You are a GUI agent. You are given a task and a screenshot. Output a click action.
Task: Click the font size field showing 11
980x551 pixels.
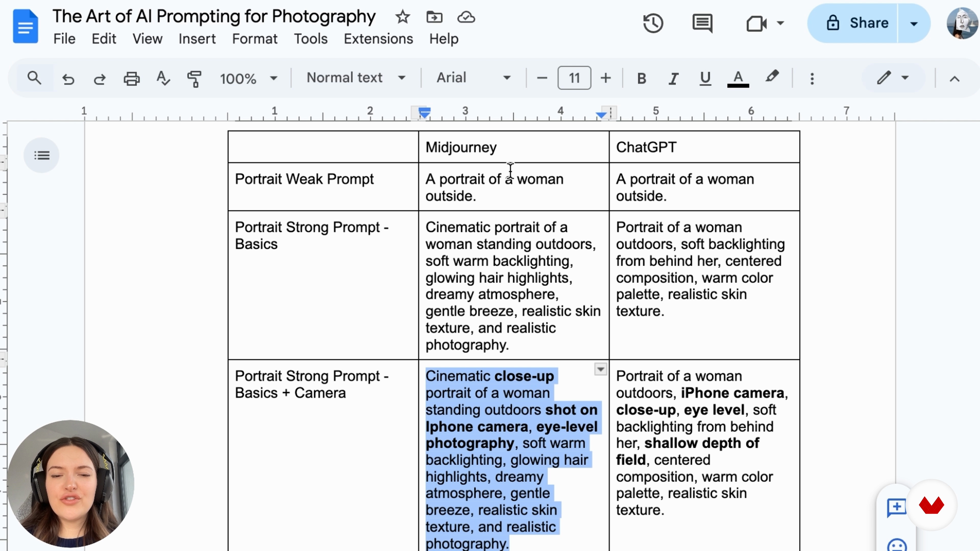point(574,78)
